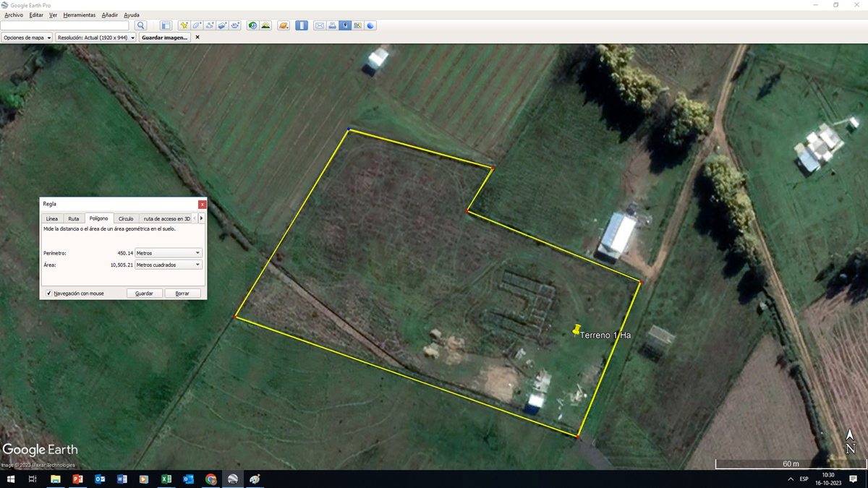Open File Explorer from the taskbar
This screenshot has height=488, width=868.
click(56, 479)
